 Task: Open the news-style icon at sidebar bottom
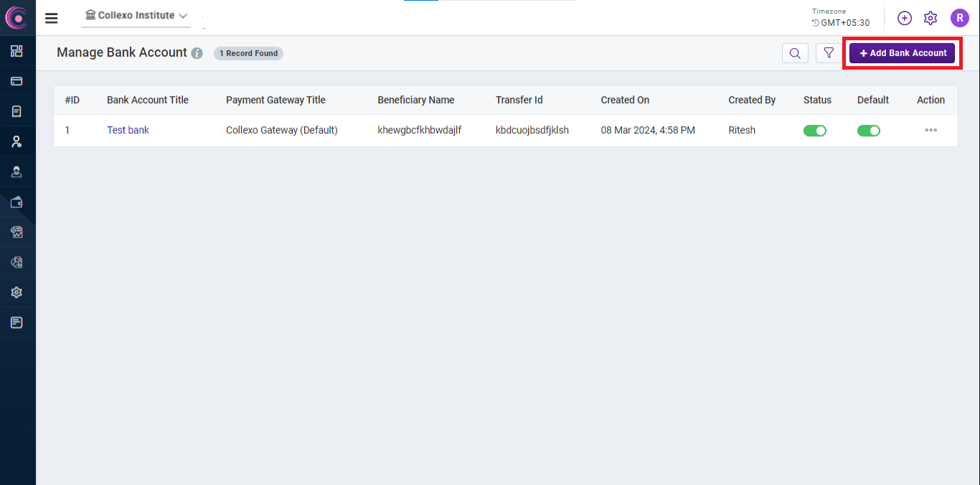tap(17, 323)
